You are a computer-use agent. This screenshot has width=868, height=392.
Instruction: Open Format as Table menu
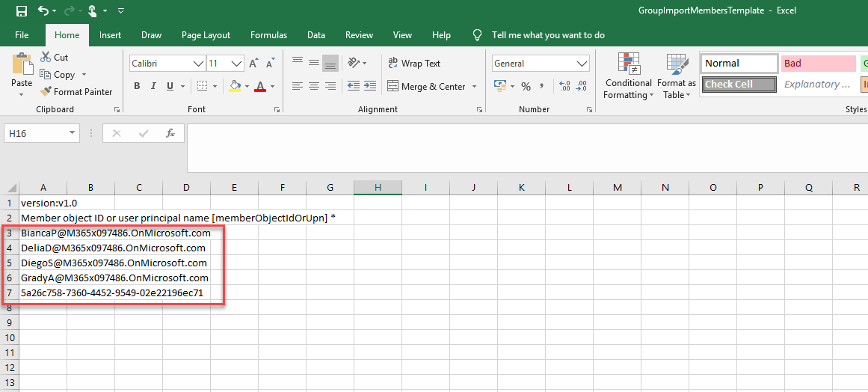pyautogui.click(x=677, y=76)
